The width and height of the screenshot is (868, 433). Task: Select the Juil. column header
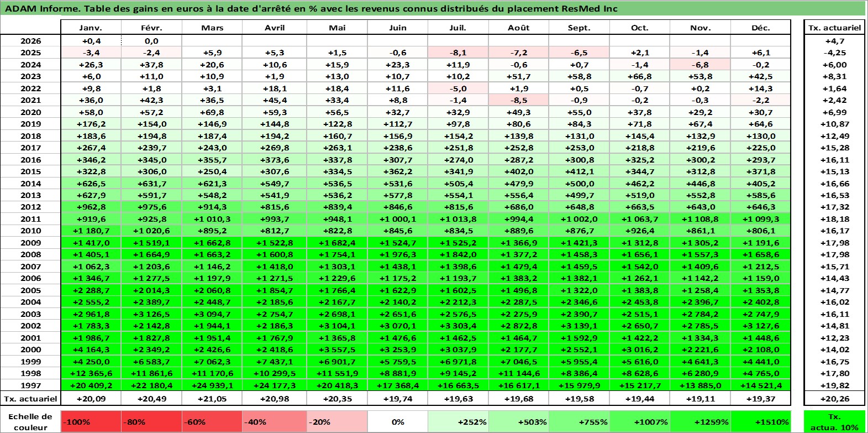coord(458,28)
